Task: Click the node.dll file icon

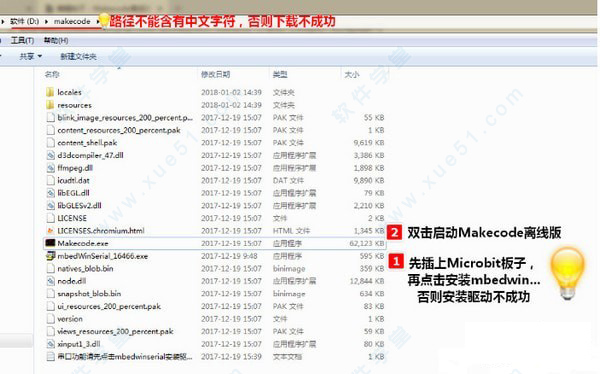Action: 50,281
